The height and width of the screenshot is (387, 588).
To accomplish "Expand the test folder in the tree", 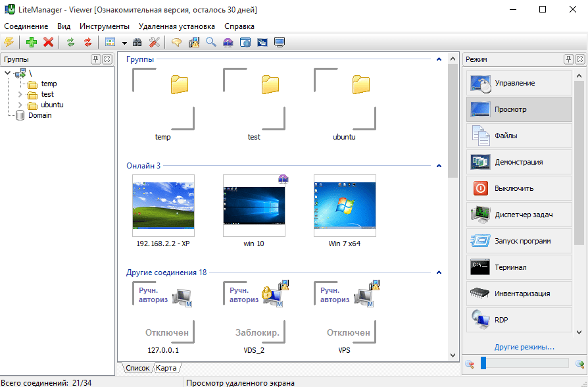I will point(20,94).
